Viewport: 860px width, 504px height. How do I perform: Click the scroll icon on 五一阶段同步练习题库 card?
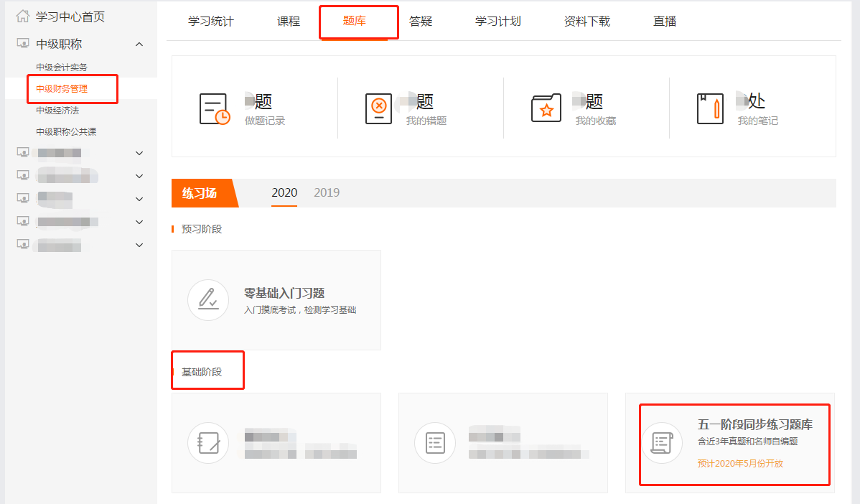(x=661, y=443)
